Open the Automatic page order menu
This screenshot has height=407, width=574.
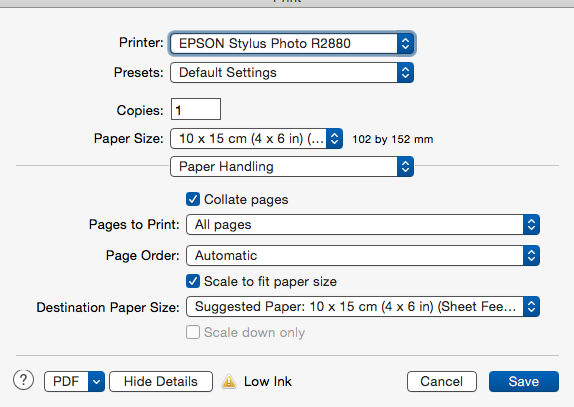click(x=363, y=255)
